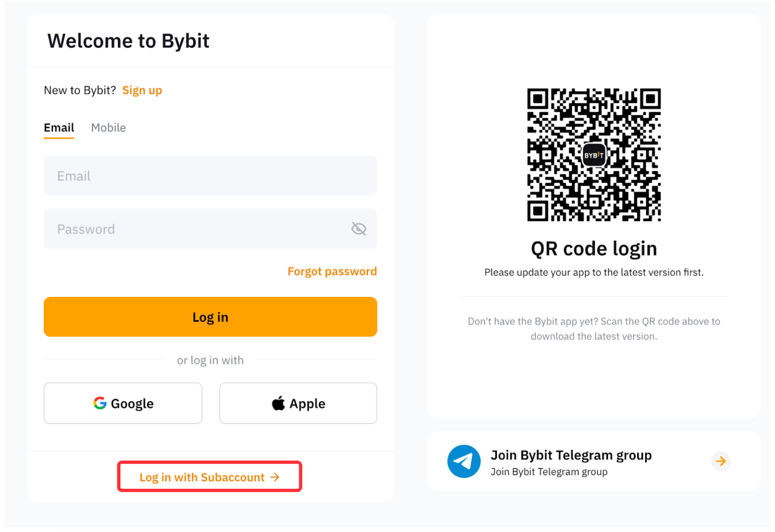This screenshot has width=775, height=532.
Task: Open Forgot password link
Action: pos(332,271)
